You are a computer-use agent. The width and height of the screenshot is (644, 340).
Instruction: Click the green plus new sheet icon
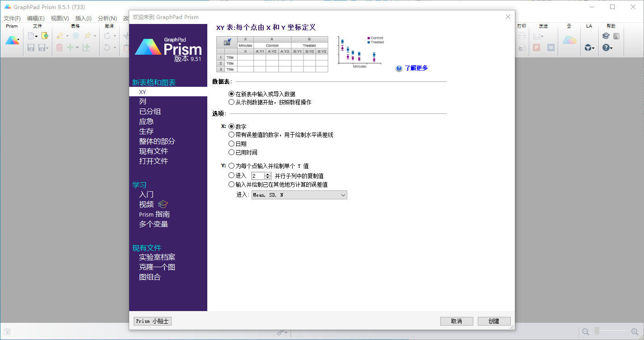tap(70, 47)
